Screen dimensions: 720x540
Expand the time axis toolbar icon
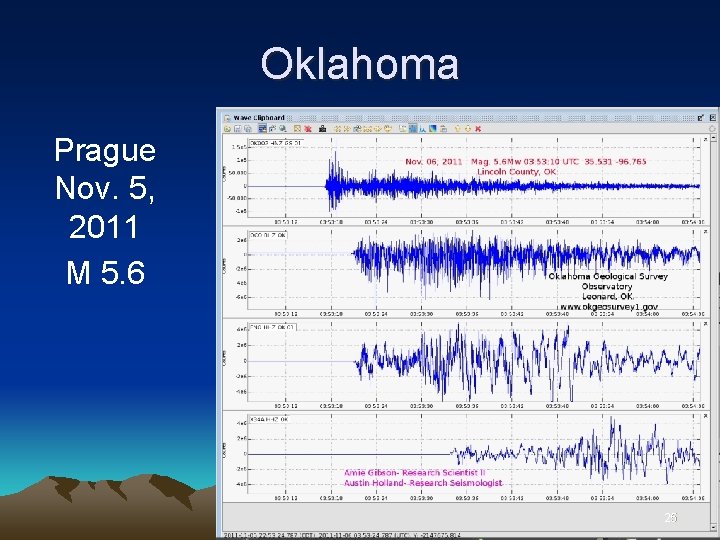(377, 129)
